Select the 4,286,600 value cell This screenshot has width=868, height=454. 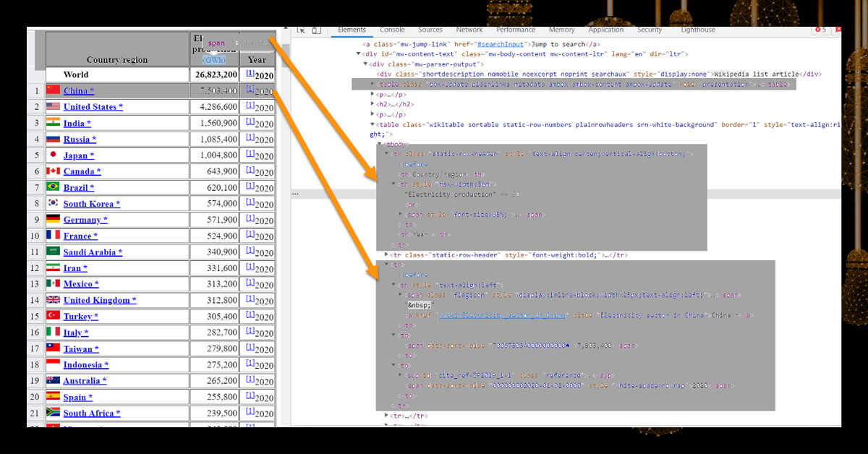(x=216, y=107)
